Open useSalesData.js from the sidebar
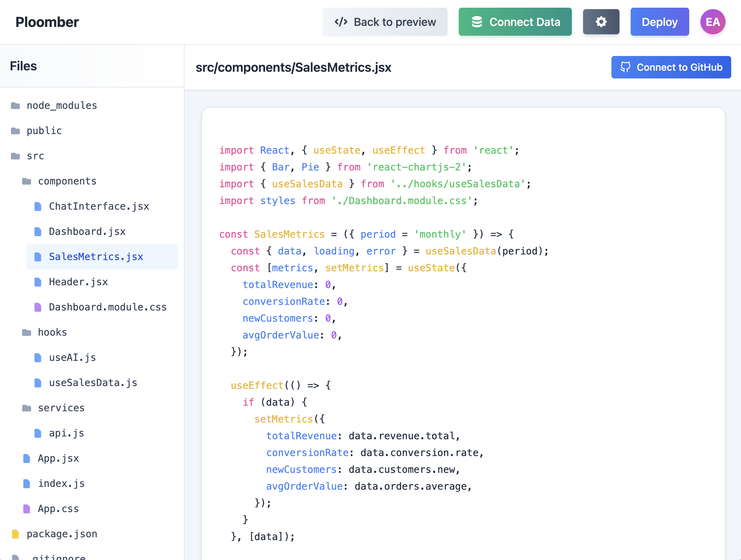Screen dimensions: 741x560 (93, 383)
